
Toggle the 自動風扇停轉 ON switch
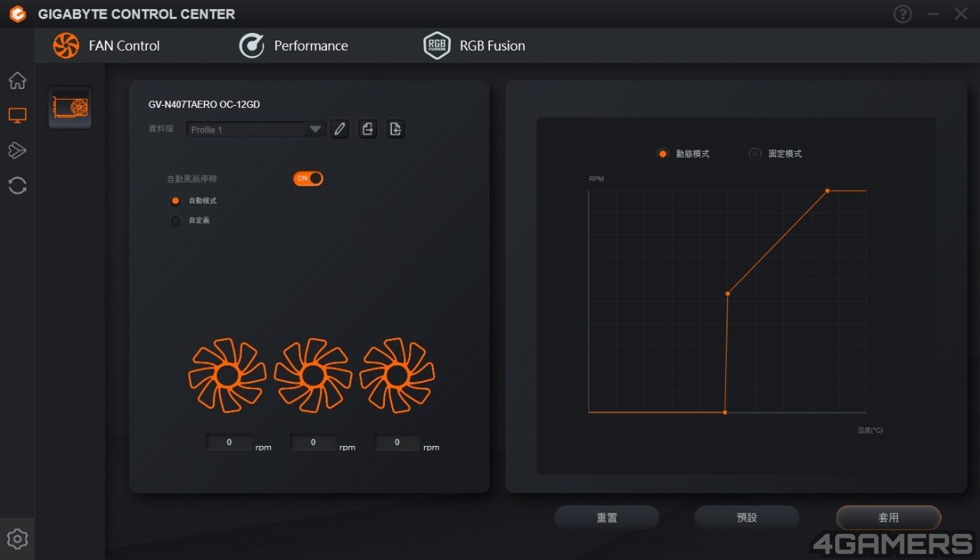coord(308,178)
